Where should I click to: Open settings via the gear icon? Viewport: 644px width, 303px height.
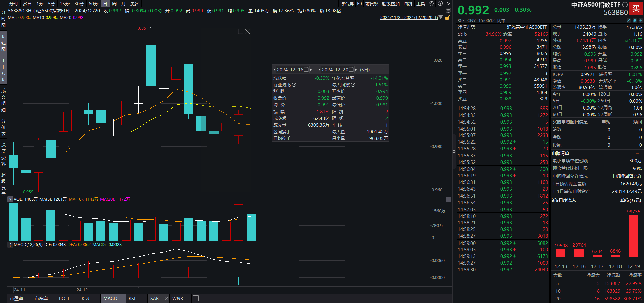pos(431,4)
